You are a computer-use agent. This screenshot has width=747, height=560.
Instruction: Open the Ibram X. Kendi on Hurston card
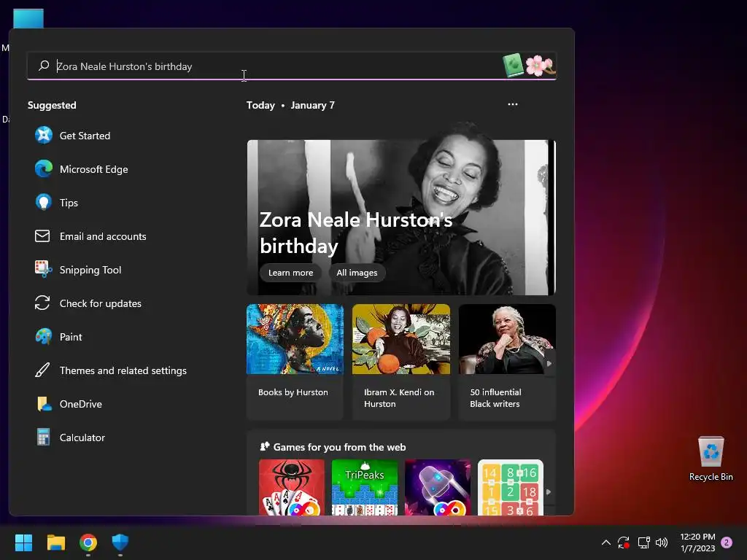point(401,362)
